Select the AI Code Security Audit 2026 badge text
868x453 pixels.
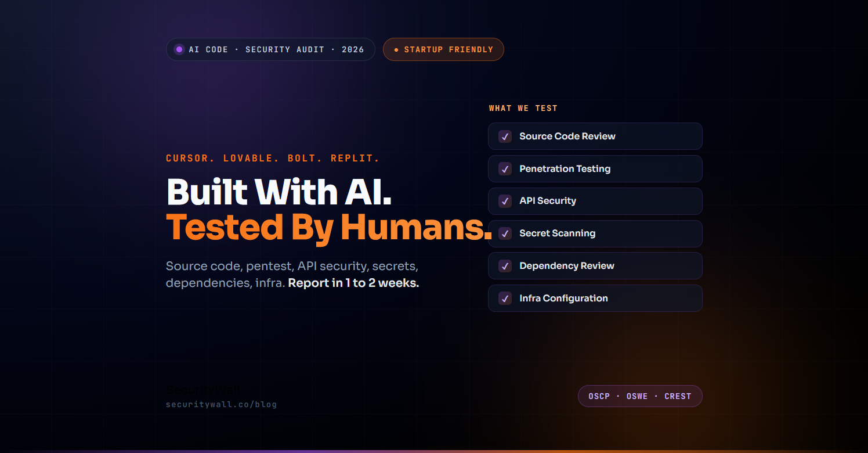coord(276,49)
